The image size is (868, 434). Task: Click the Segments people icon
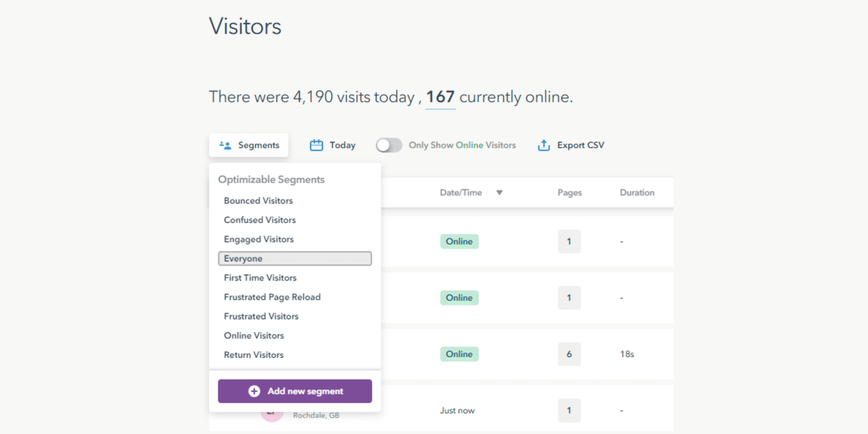225,145
